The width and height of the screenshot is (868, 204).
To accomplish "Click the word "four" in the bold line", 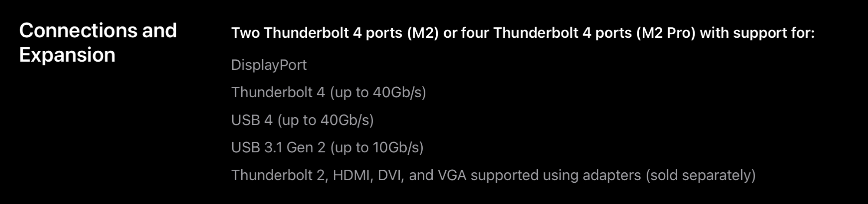I will [475, 33].
